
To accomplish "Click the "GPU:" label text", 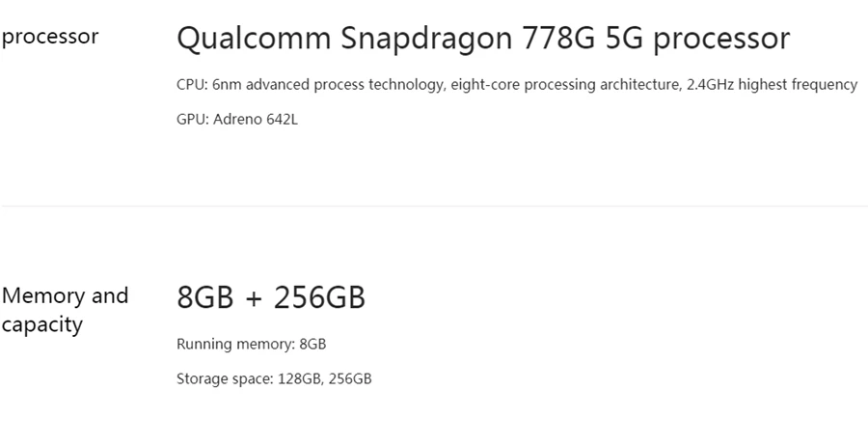I will coord(193,120).
